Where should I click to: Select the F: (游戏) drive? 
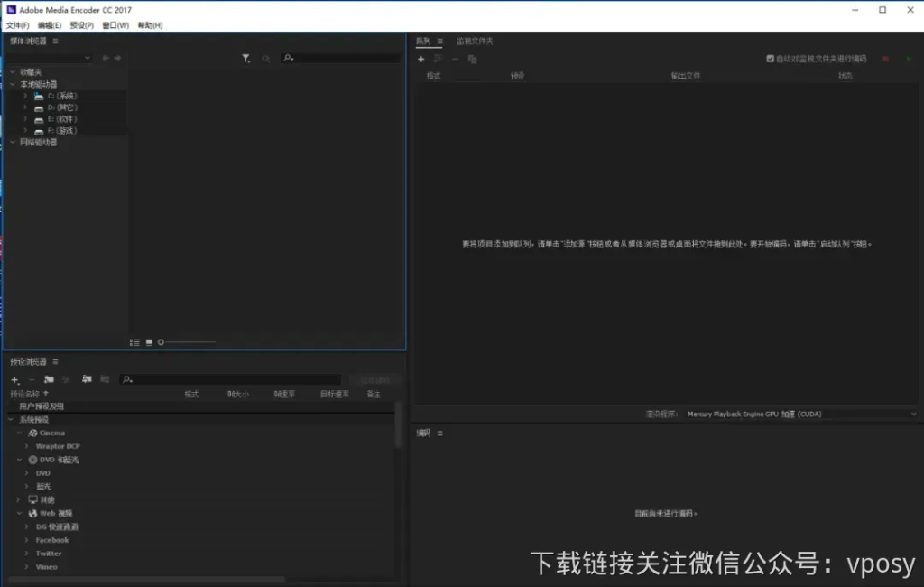point(62,131)
